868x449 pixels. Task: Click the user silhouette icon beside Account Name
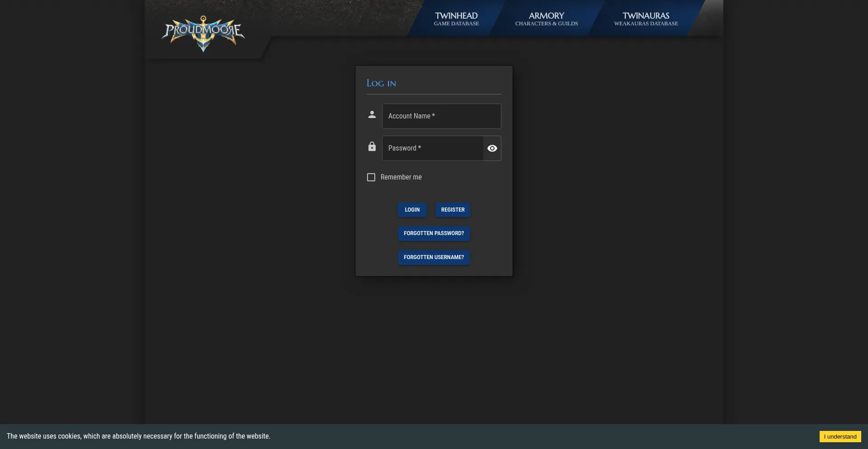[372, 115]
